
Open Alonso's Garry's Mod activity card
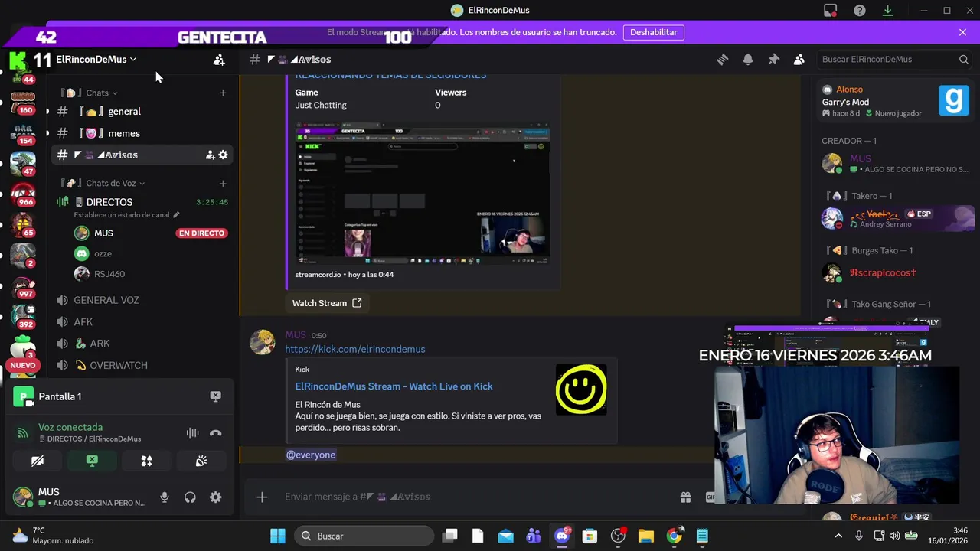pyautogui.click(x=895, y=101)
